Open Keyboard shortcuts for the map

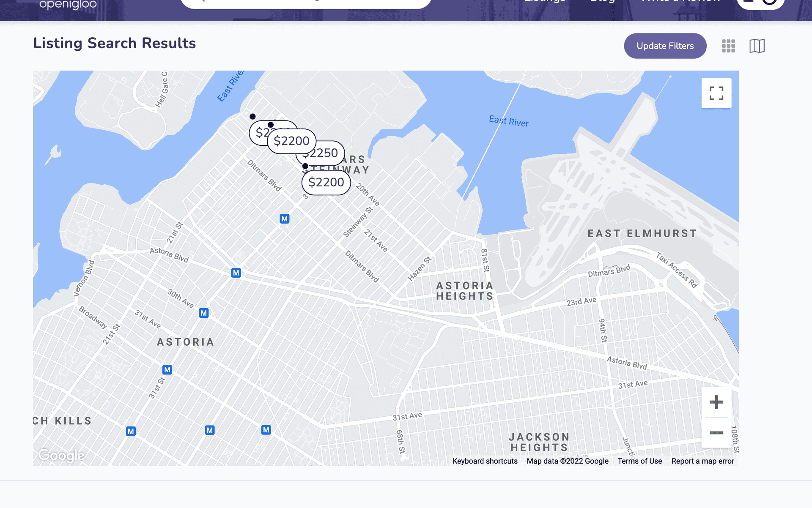(485, 461)
